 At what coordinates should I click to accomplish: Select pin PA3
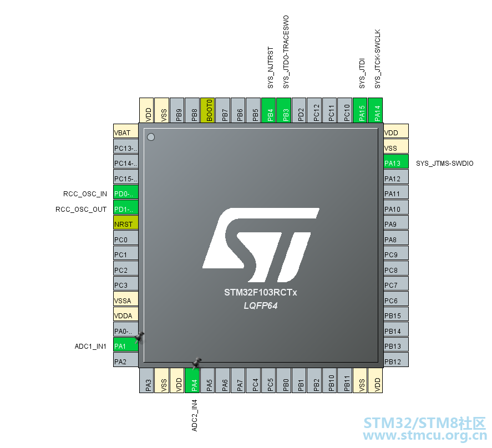[146, 380]
